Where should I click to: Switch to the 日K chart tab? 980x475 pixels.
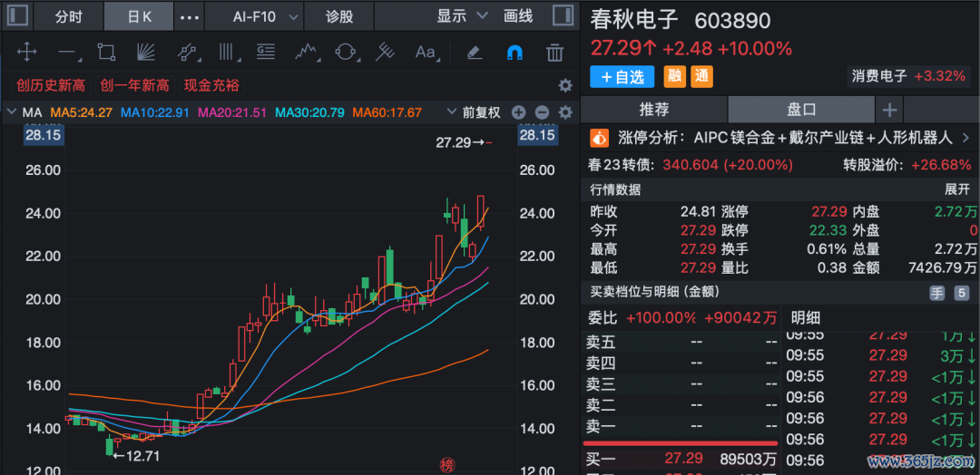pyautogui.click(x=139, y=16)
